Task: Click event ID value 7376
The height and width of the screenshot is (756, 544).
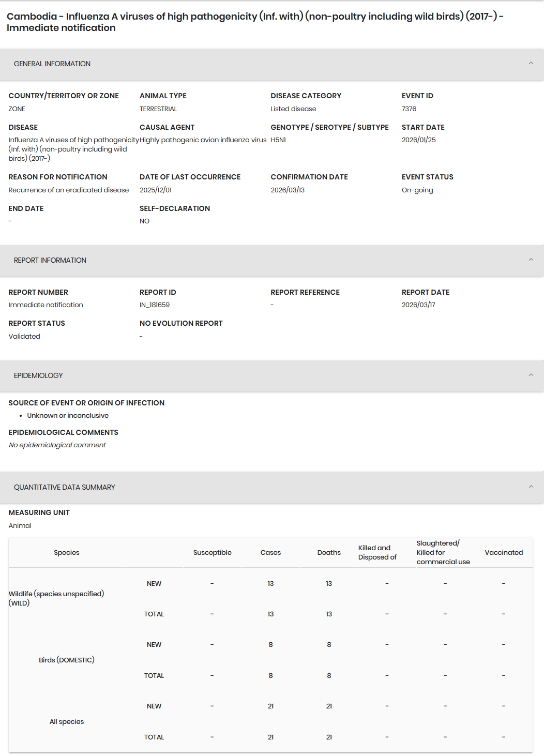Action: 409,109
